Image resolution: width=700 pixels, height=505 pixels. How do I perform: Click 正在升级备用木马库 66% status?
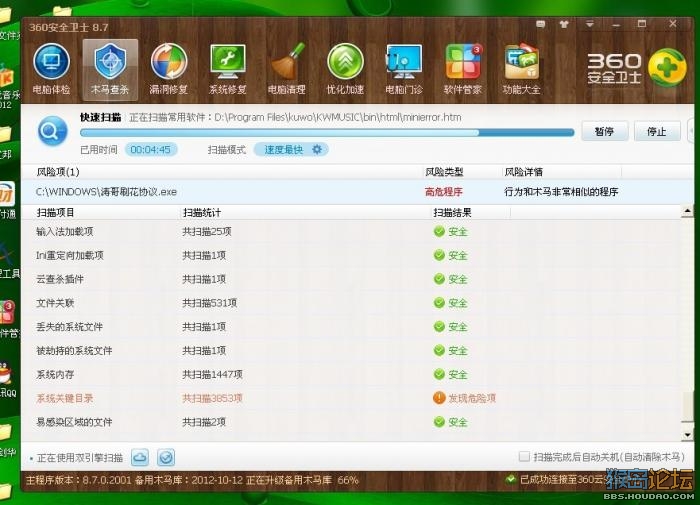(x=302, y=480)
